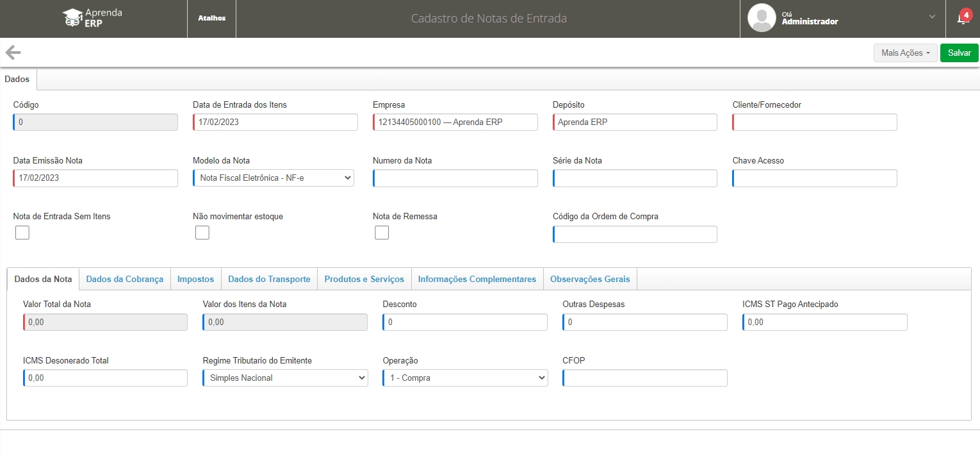Screen dimensions: 980x459
Task: Click the back arrow icon
Action: click(13, 53)
